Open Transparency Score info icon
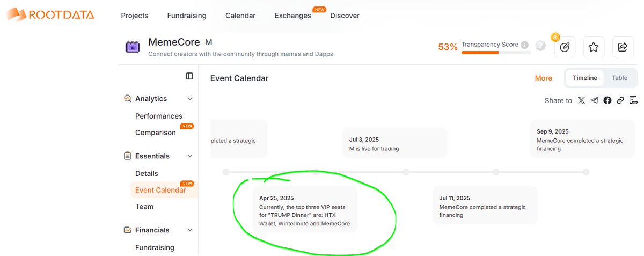This screenshot has height=256, width=644. (524, 45)
